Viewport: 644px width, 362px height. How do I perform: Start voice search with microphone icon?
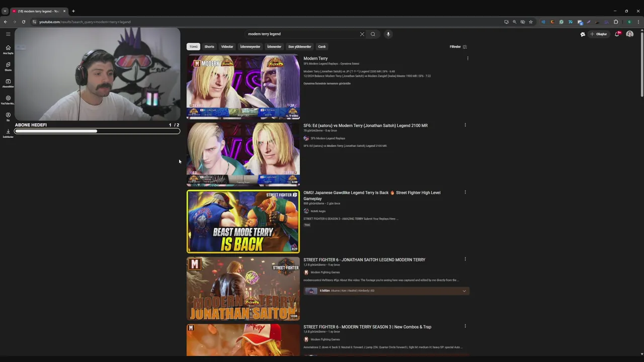pyautogui.click(x=388, y=34)
